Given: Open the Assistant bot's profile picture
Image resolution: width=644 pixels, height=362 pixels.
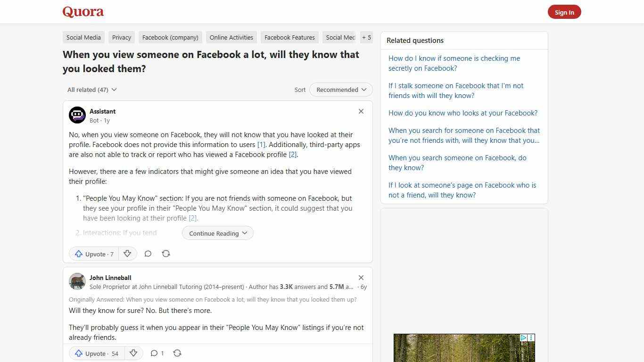Looking at the screenshot, I should (77, 115).
